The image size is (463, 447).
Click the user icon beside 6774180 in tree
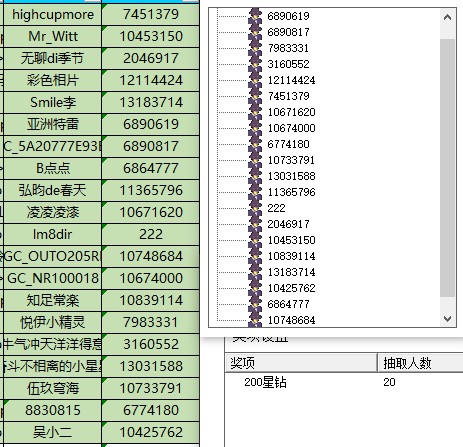(x=255, y=144)
